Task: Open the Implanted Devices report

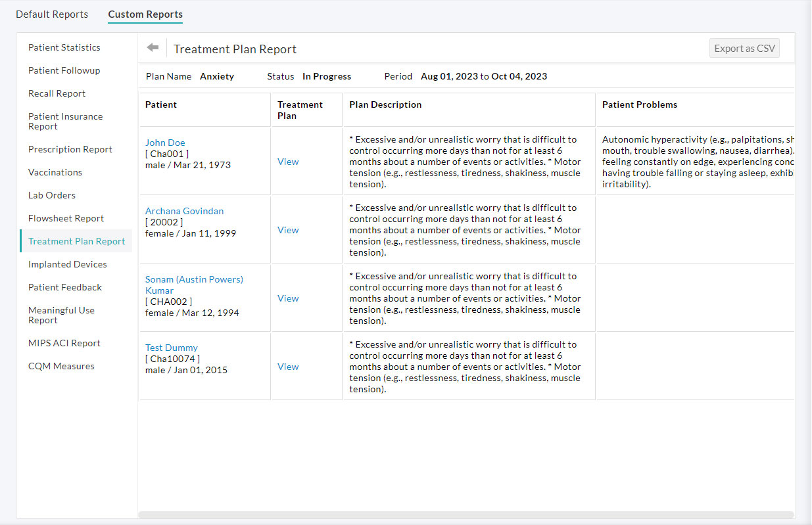Action: (67, 264)
